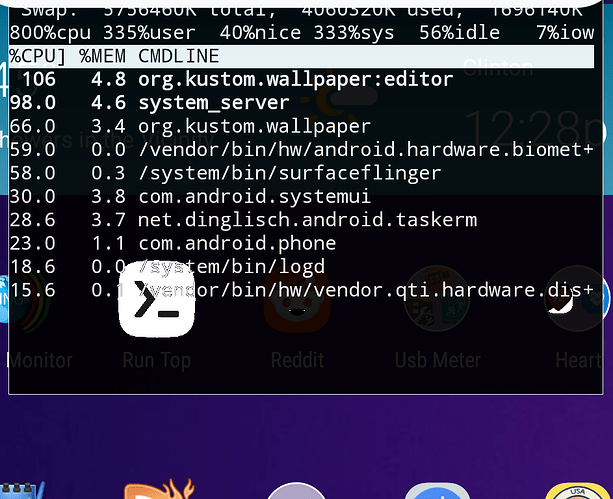This screenshot has height=499, width=613.
Task: Tap the 59.0 CPU value
Action: coord(32,150)
